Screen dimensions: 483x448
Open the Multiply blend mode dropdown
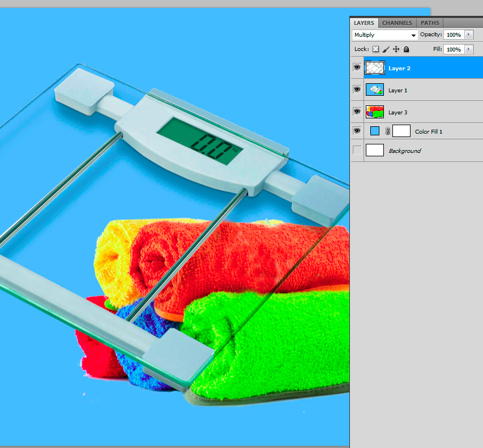384,35
